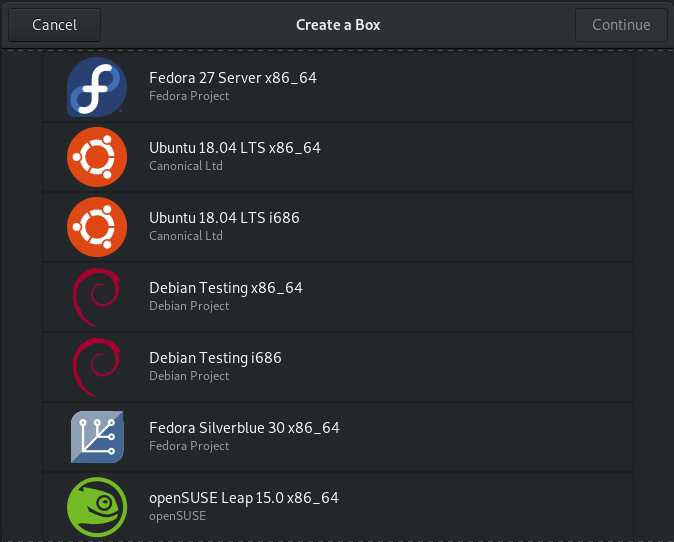Click 'Fedora Project' under Fedora 27 Server

[x=189, y=96]
